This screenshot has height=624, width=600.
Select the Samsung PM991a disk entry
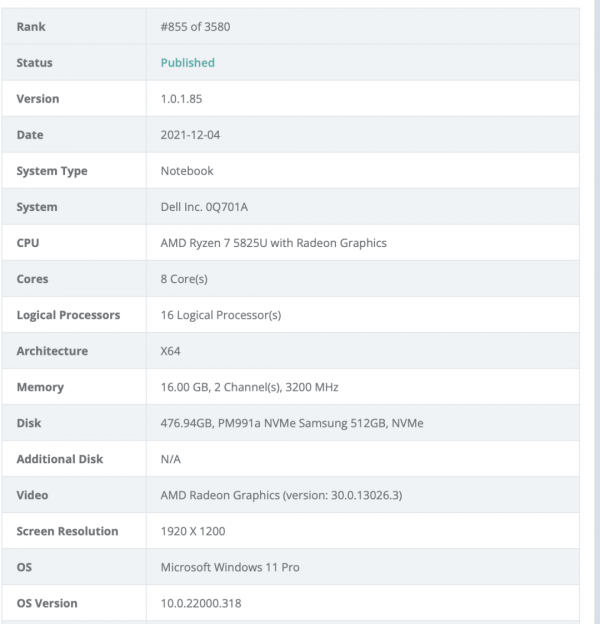pyautogui.click(x=292, y=423)
